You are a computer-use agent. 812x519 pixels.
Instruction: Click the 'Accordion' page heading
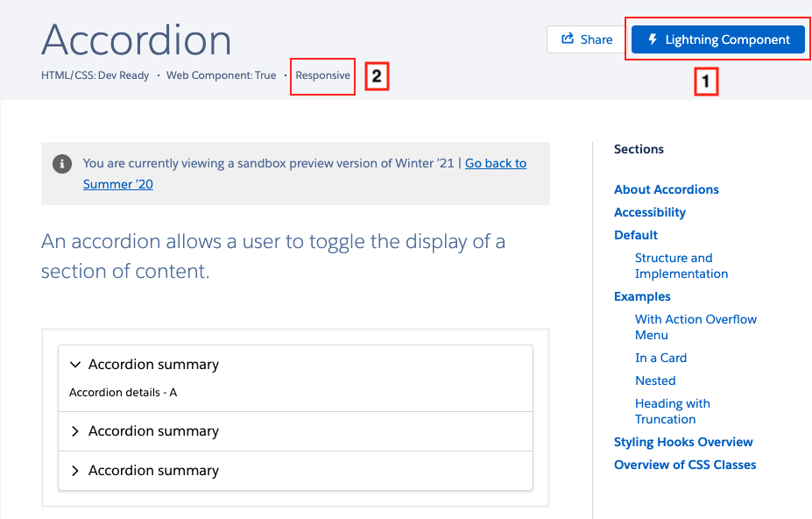point(136,40)
